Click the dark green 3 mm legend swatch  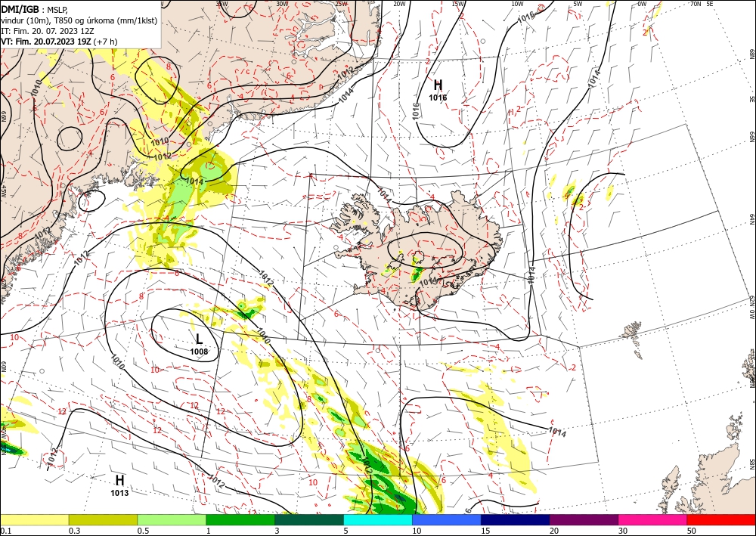click(x=309, y=519)
